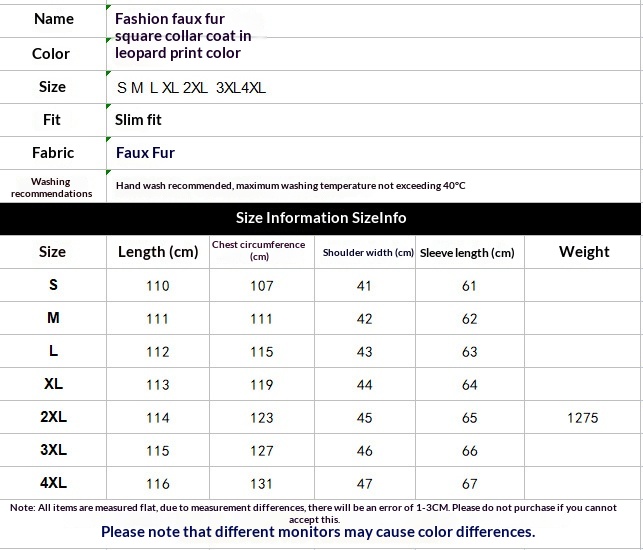Select the 'Slim fit' cell
Image resolution: width=643 pixels, height=550 pixels.
[139, 120]
